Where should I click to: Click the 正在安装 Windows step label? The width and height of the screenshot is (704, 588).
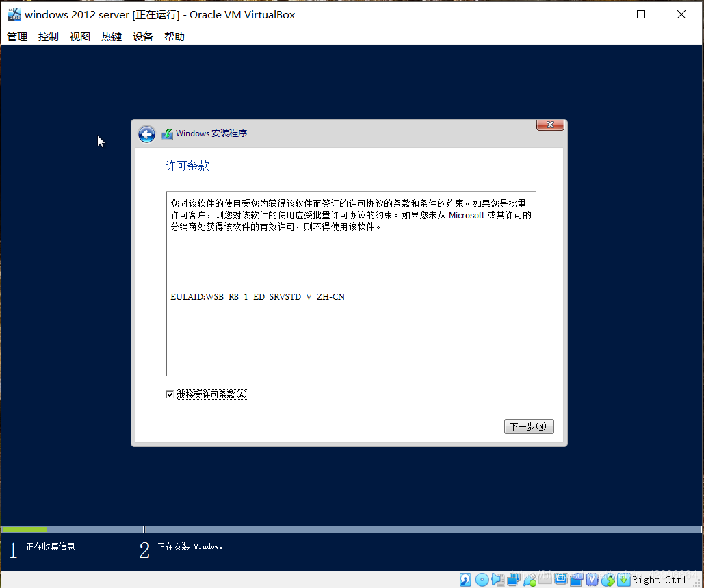pyautogui.click(x=190, y=547)
